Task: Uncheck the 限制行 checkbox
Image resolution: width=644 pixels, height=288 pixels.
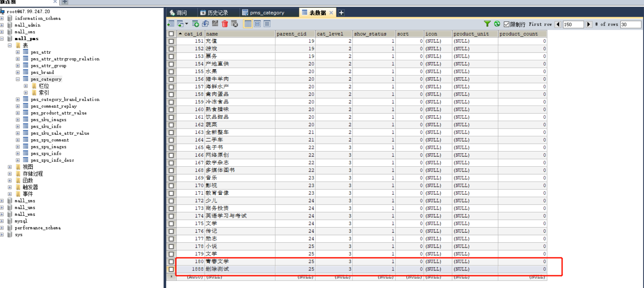Action: [x=507, y=24]
